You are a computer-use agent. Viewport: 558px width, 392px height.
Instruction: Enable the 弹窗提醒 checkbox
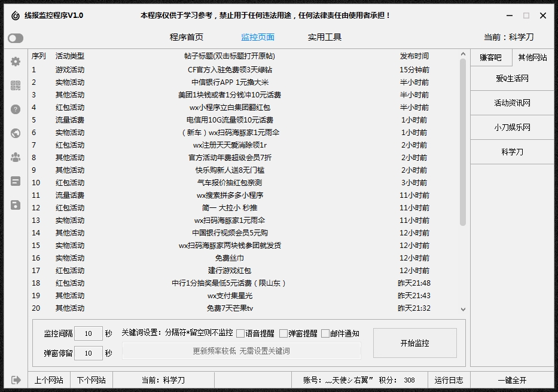[283, 332]
